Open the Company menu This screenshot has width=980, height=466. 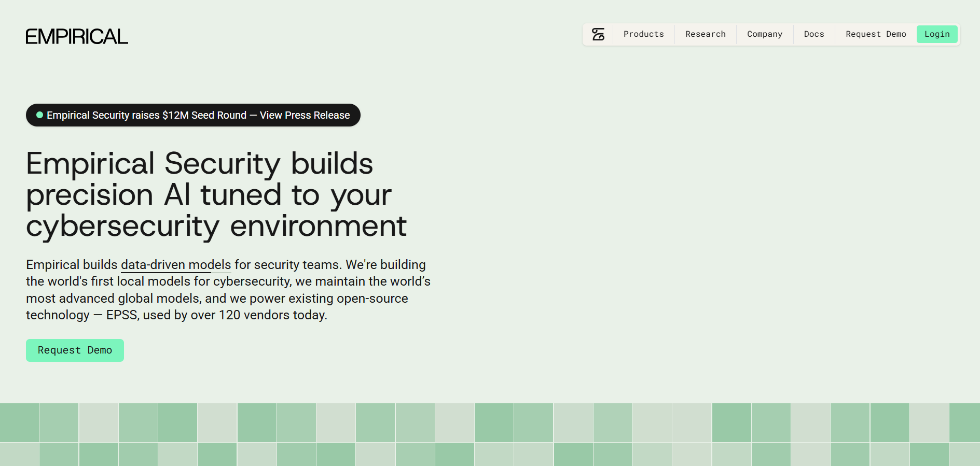tap(765, 34)
